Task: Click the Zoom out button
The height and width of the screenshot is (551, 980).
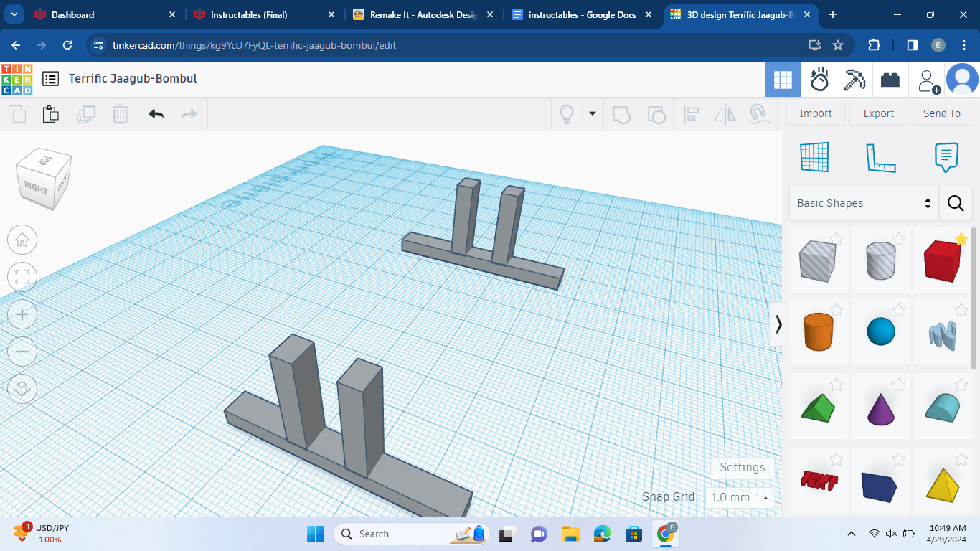Action: click(22, 352)
